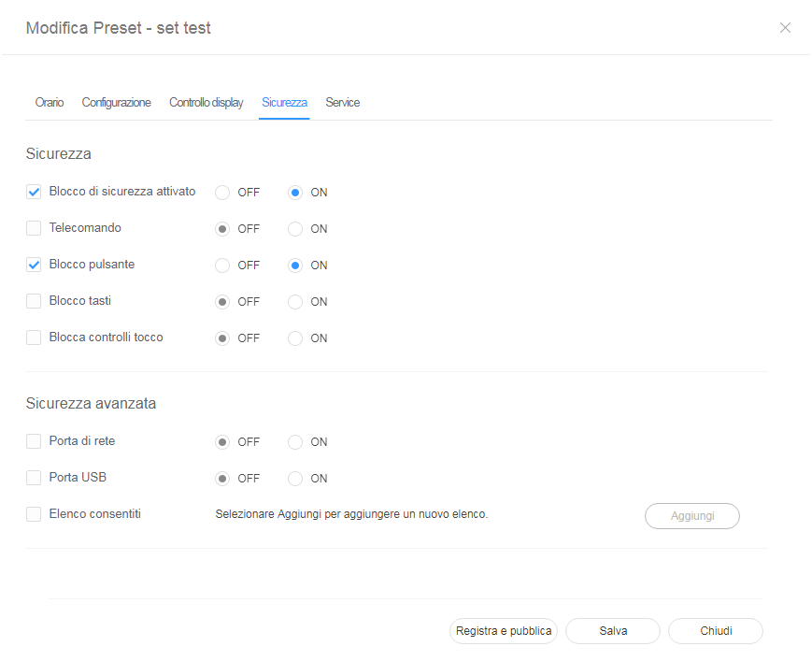Set Blocco pulsante radio to OFF
The width and height of the screenshot is (812, 661).
point(222,266)
